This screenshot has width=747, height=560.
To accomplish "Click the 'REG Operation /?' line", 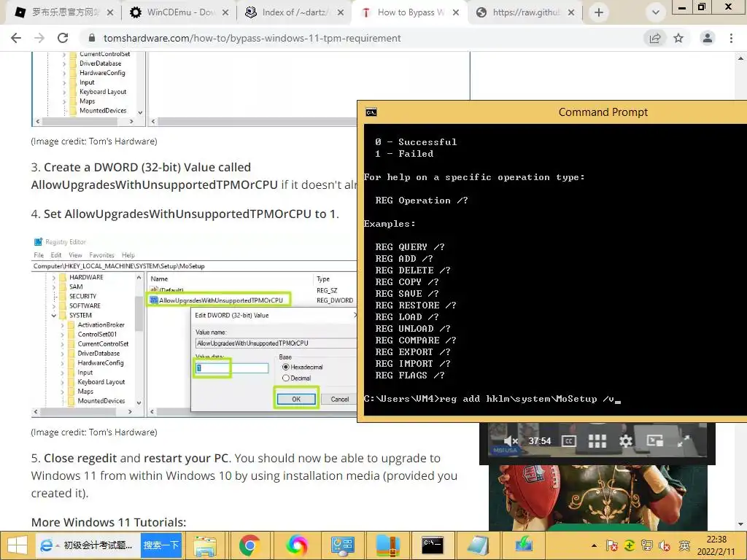I will click(421, 201).
